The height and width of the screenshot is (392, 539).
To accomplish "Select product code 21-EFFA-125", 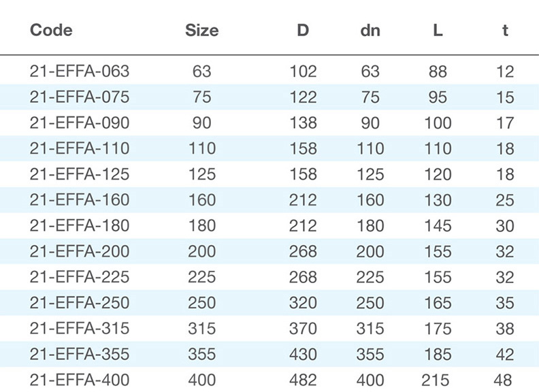I will (80, 174).
